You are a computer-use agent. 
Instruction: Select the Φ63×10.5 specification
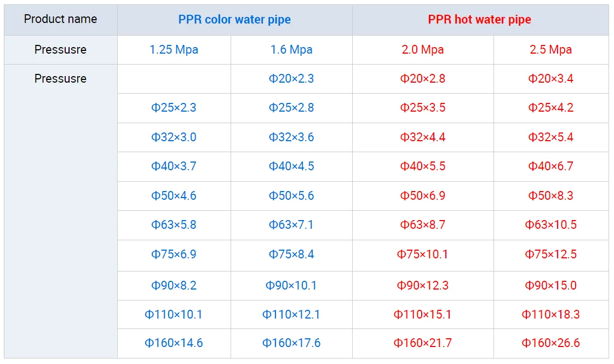550,225
